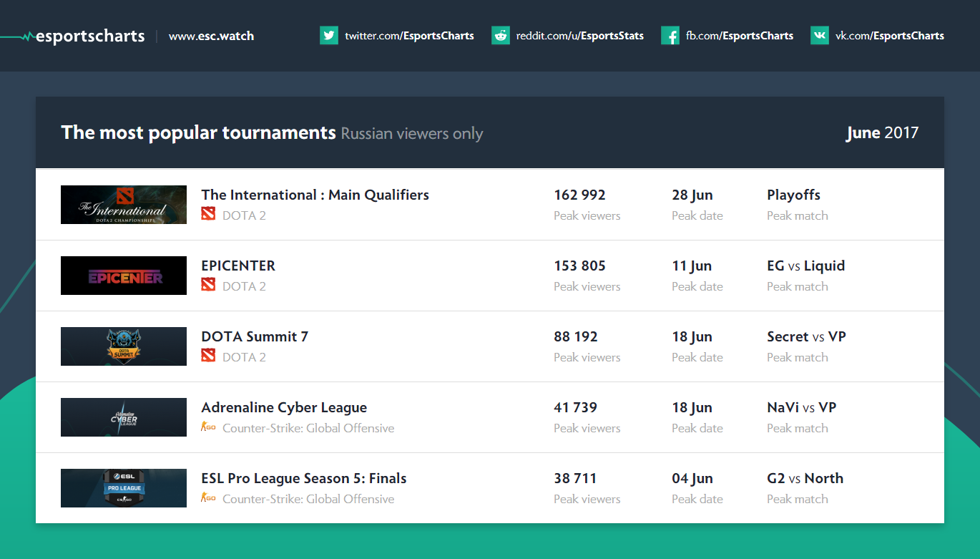The height and width of the screenshot is (559, 980).
Task: Open twitter.com/EsportsCharts link text
Action: click(x=409, y=36)
